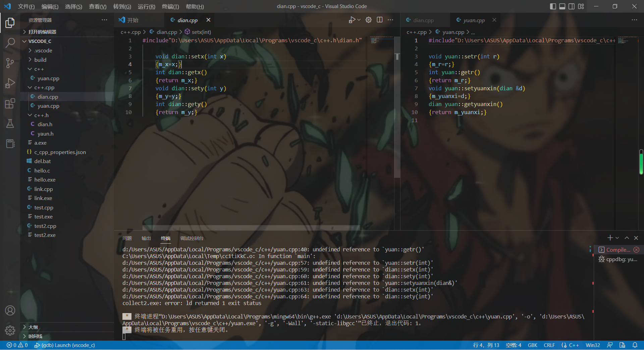Maximize the terminal panel with the up chevron
This screenshot has height=350, width=644.
tap(627, 238)
